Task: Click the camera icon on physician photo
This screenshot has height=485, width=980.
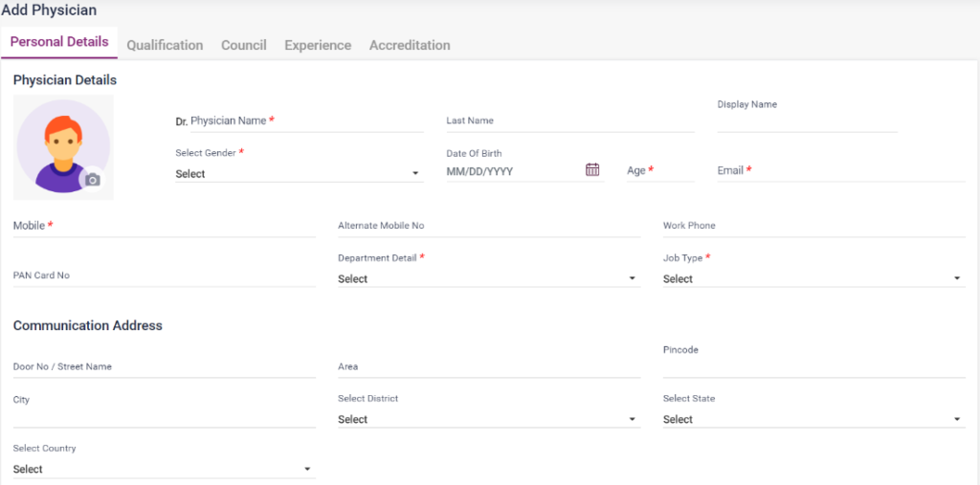Action: click(92, 179)
